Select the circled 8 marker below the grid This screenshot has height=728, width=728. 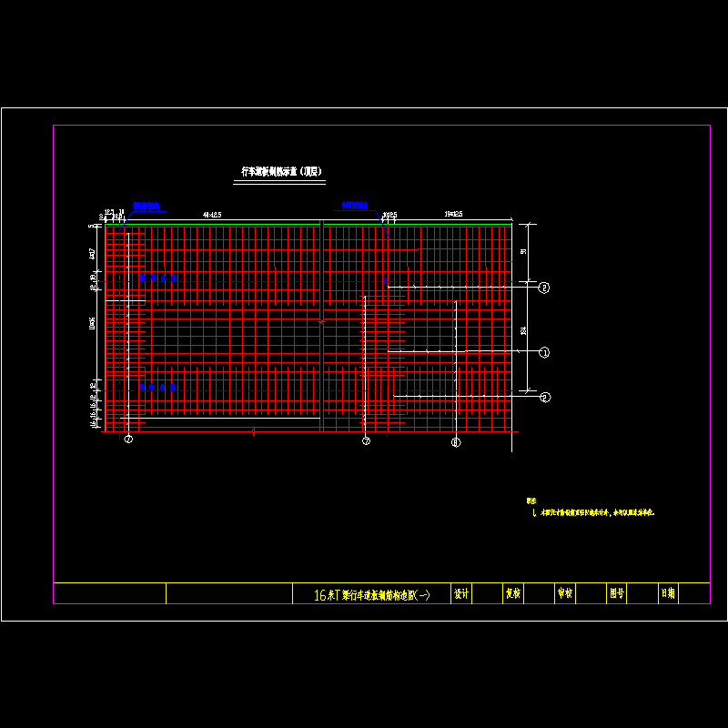(456, 442)
